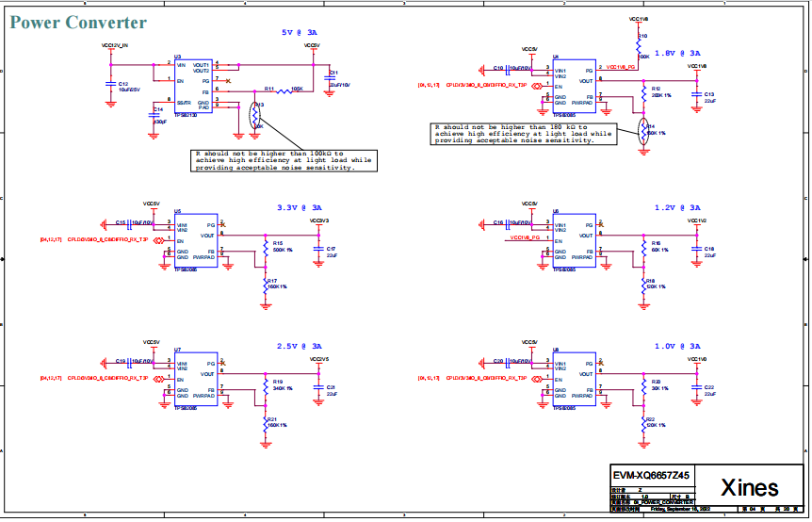Click off-page connector at U8 EN input
The width and height of the screenshot is (812, 522).
537,379
